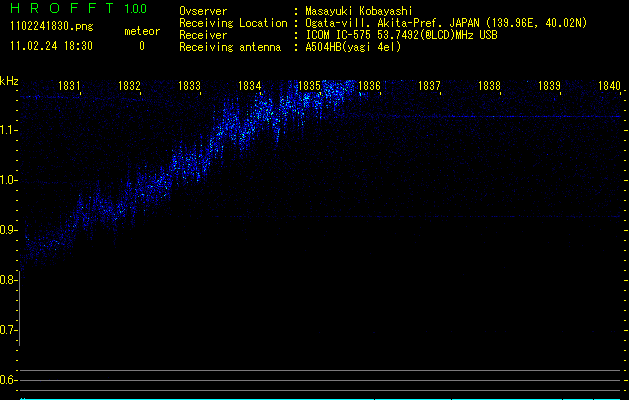Click the Ovserver field label
Viewport: 629px width, 400px height.
203,11
